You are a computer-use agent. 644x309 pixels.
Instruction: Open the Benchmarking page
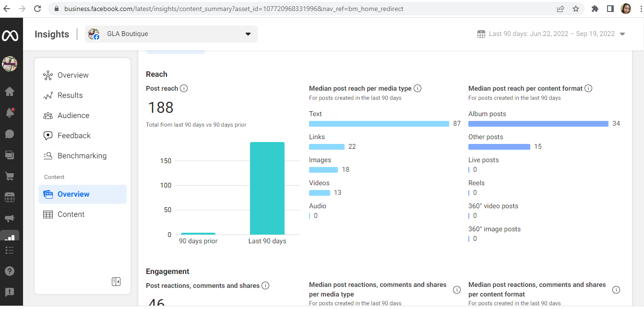click(82, 156)
